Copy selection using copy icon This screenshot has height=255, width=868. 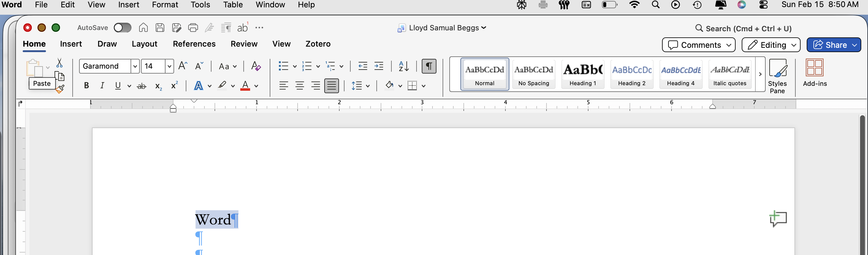pyautogui.click(x=60, y=76)
